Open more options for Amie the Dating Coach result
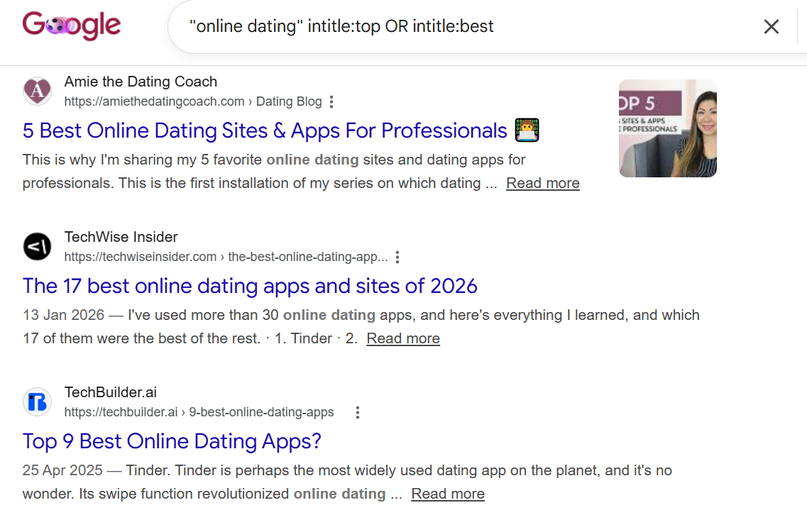 coord(331,102)
